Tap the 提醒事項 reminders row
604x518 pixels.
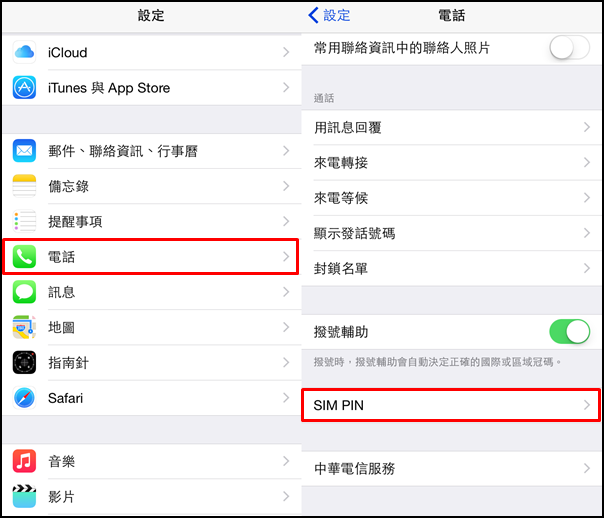click(152, 221)
